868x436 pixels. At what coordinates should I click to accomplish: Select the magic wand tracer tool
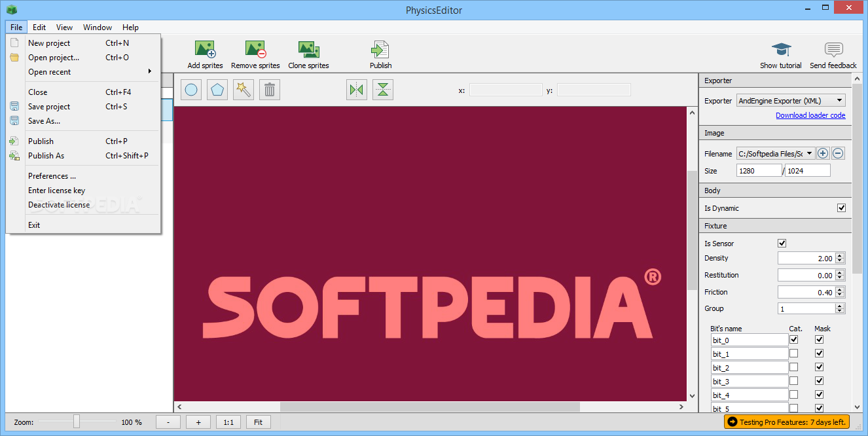[244, 90]
